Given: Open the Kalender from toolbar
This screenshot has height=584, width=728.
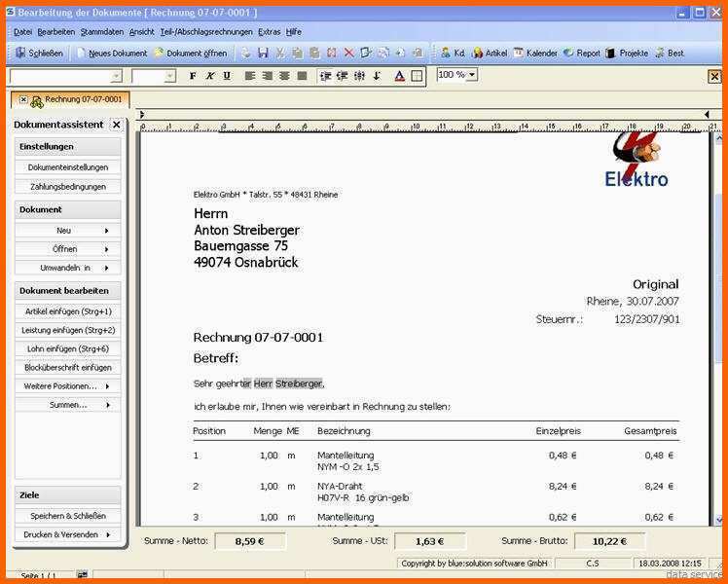Looking at the screenshot, I should point(535,53).
